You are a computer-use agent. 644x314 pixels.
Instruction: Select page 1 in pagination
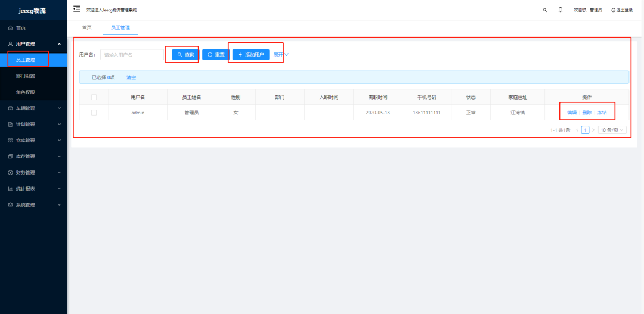click(x=586, y=130)
